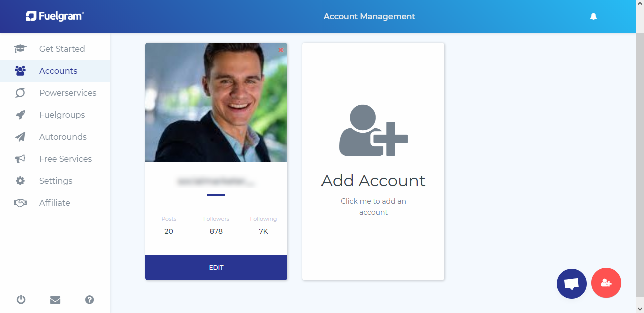Viewport: 644px width, 313px height.
Task: Click the large Add Account person icon
Action: coord(373,131)
